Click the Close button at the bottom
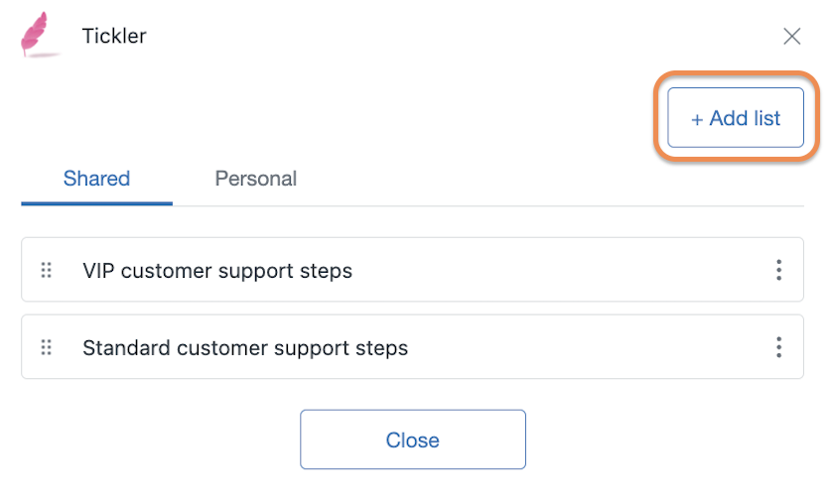Image resolution: width=830 pixels, height=504 pixels. click(x=412, y=440)
